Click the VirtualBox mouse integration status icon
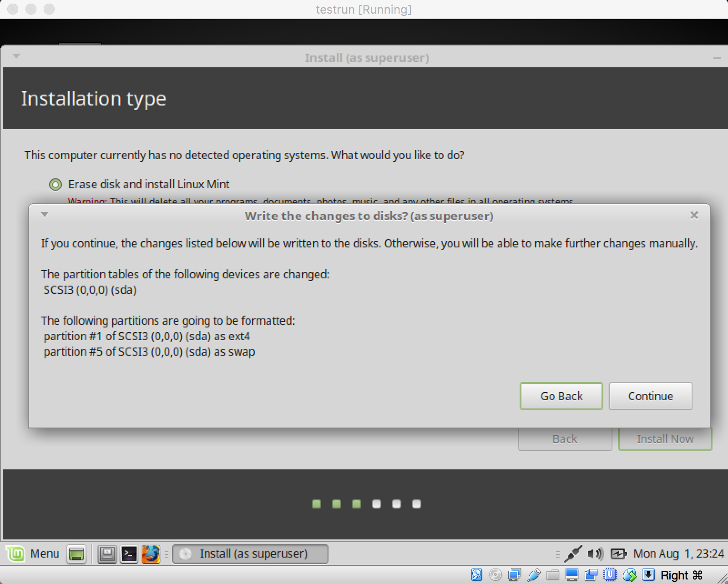Viewport: 728px width, 584px height. tap(629, 575)
